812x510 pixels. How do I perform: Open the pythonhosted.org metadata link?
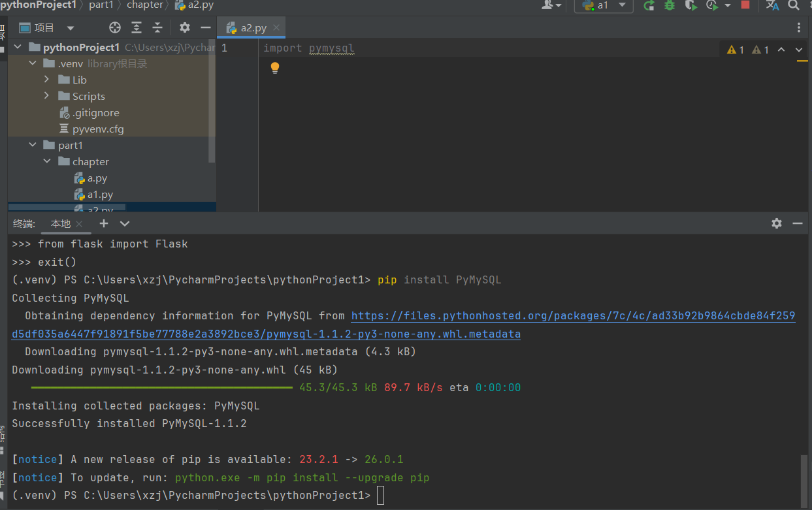coord(403,325)
